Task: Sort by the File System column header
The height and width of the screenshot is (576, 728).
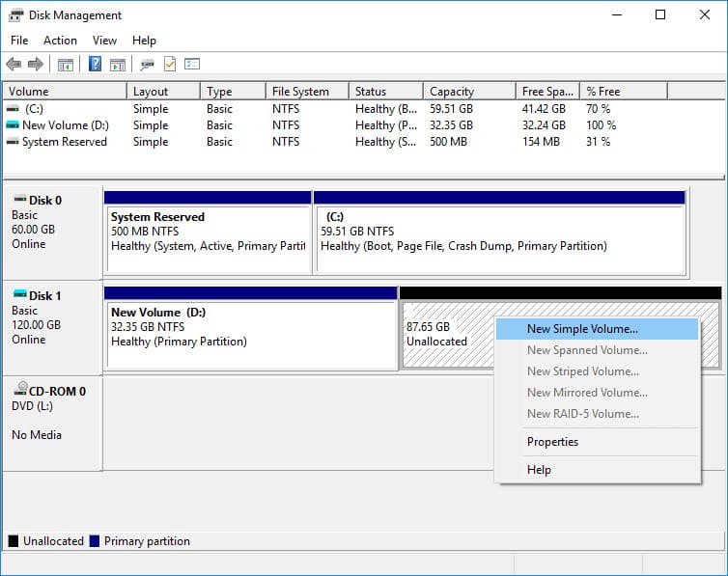Action: [x=300, y=92]
